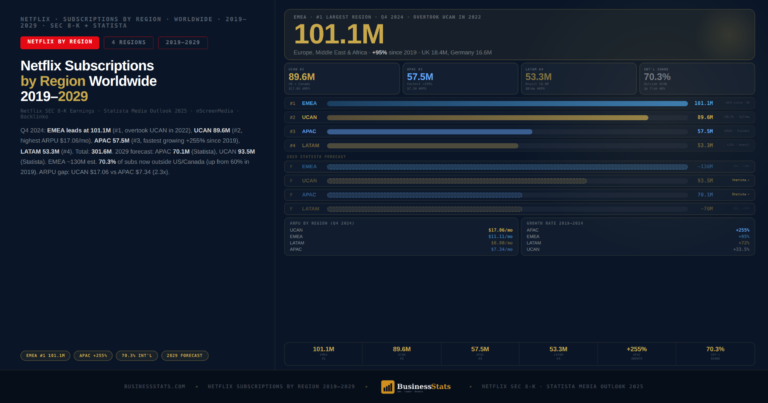
Task: Select the APAC #3 57.5M card
Action: tap(460, 78)
